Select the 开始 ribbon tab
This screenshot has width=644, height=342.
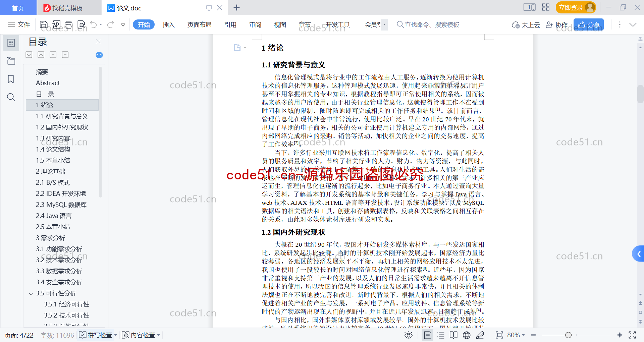[144, 24]
